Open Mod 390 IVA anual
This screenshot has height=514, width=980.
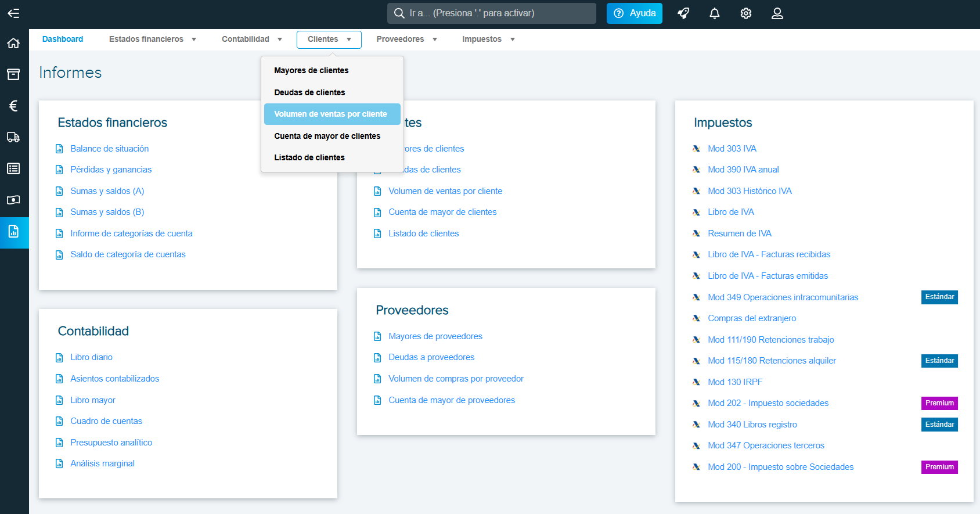(743, 170)
